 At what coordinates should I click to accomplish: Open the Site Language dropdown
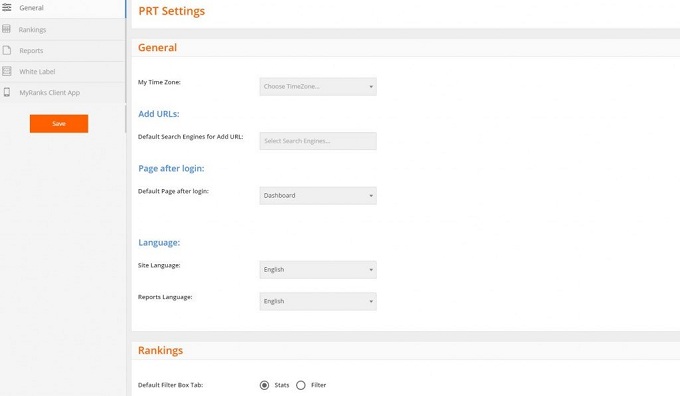coord(318,269)
